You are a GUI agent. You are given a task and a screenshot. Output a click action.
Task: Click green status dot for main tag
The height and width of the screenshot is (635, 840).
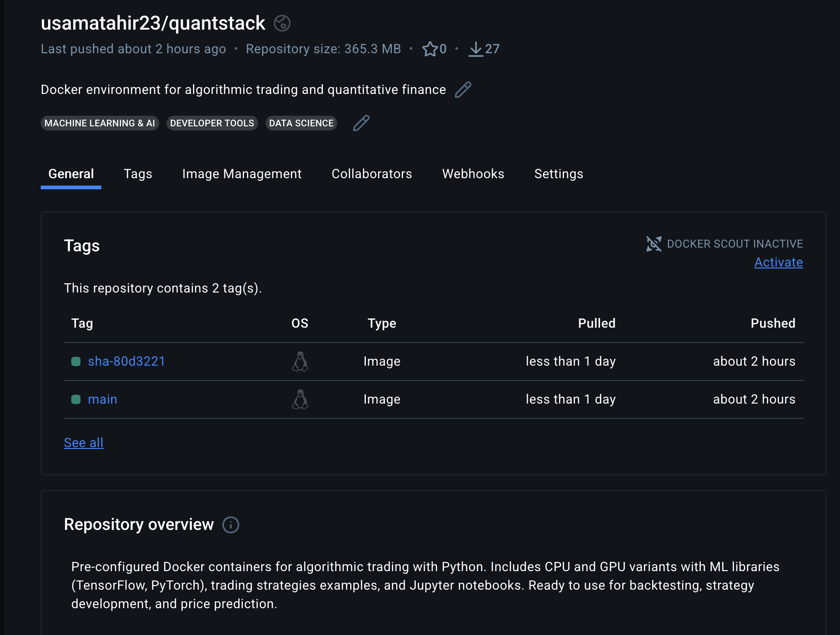click(x=76, y=399)
